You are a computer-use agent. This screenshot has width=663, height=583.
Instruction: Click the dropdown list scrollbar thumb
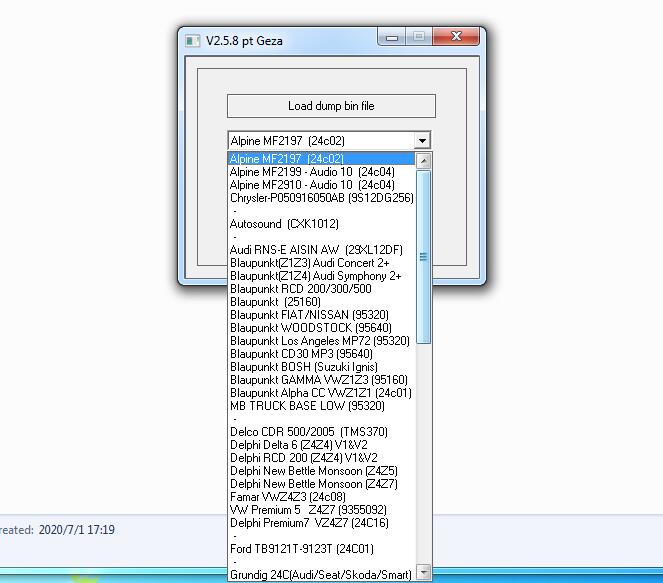(423, 256)
